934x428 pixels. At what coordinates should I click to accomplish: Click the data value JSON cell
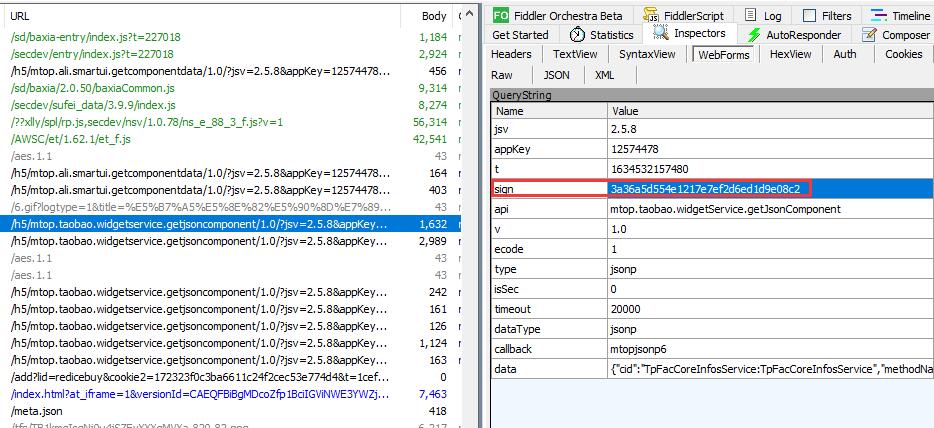coord(771,369)
